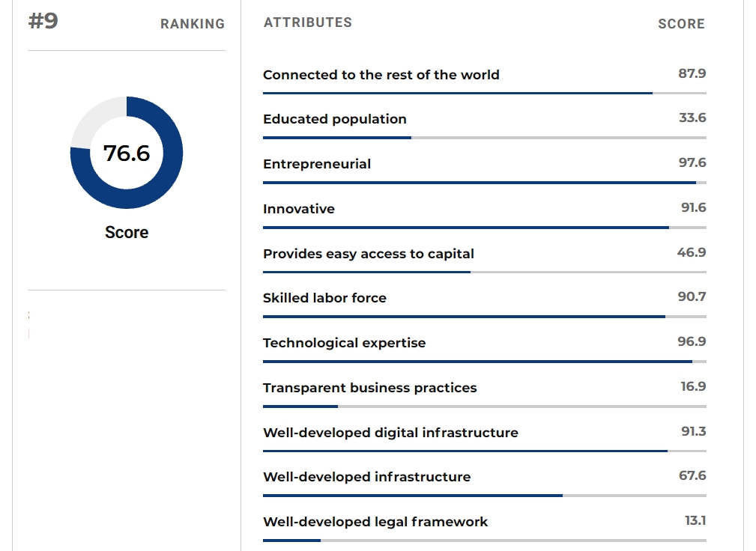
Task: Select Transparent business practices attribute
Action: 370,388
